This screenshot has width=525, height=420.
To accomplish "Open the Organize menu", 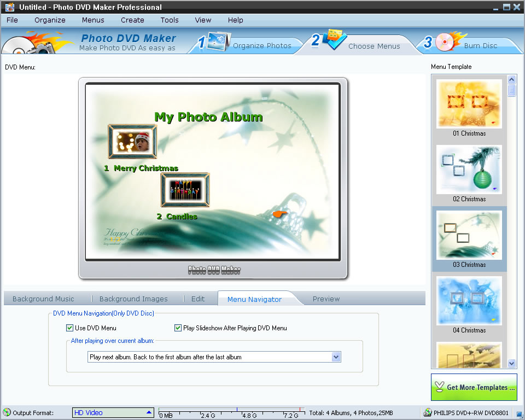I will pos(50,20).
